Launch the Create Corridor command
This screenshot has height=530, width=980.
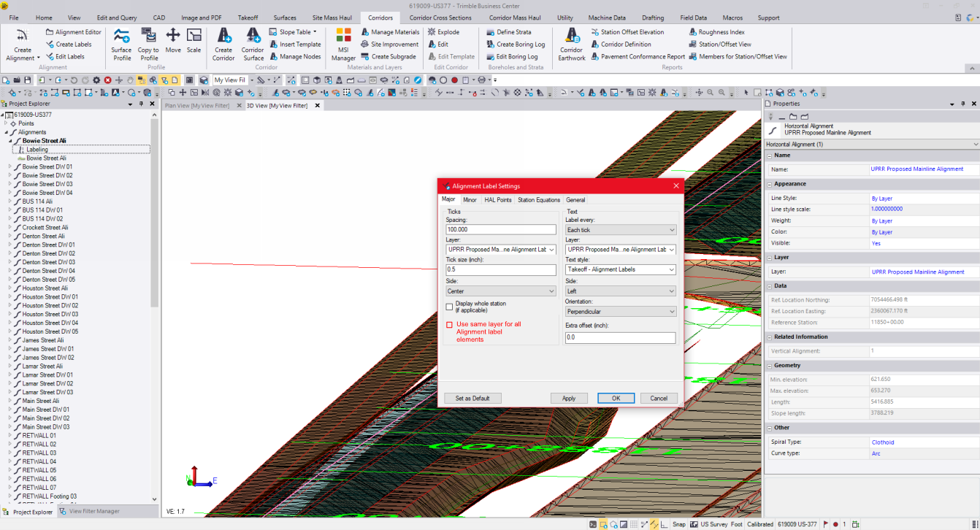tap(223, 44)
